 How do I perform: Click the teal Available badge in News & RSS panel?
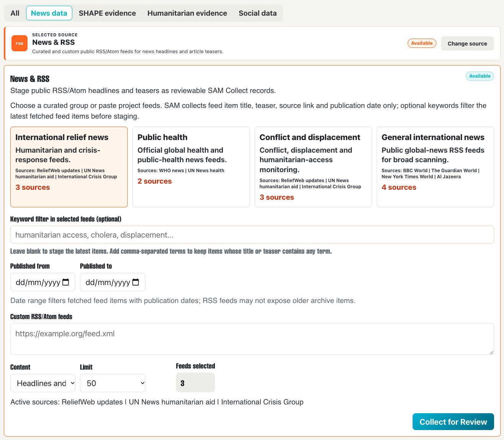tap(480, 76)
